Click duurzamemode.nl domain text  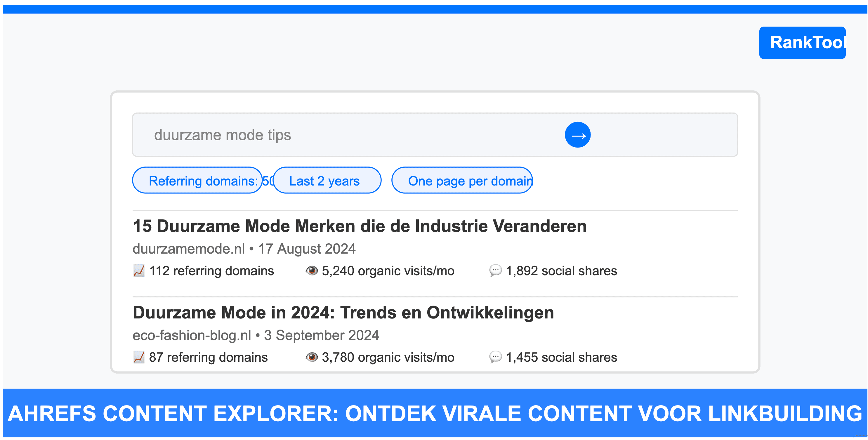point(189,249)
